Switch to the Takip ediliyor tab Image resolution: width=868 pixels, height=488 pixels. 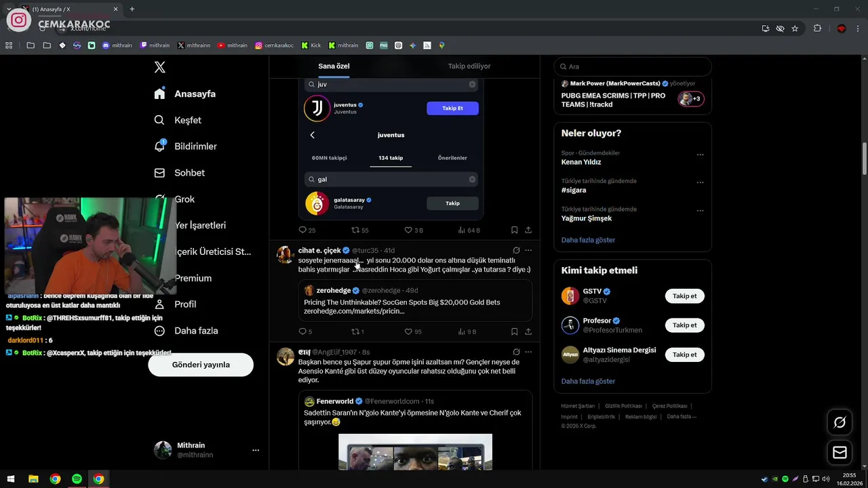click(x=469, y=66)
